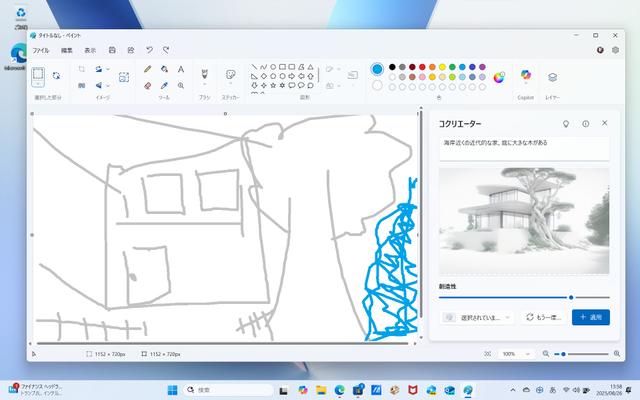Select the Magnifier tool

tap(180, 85)
